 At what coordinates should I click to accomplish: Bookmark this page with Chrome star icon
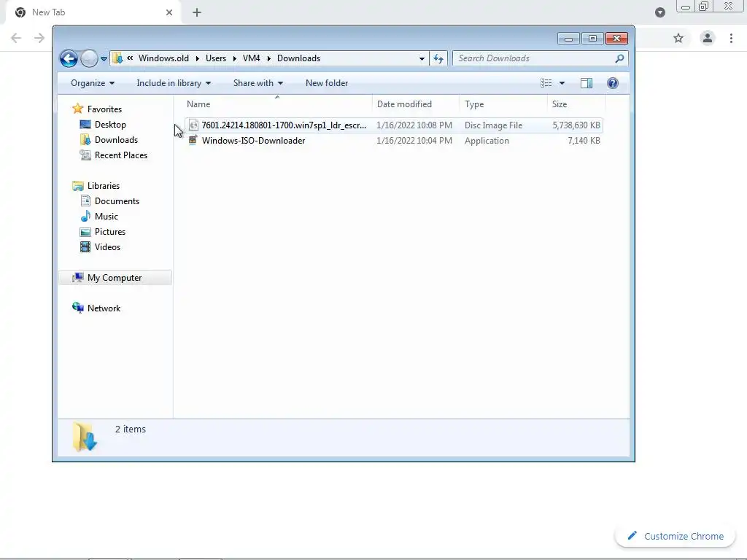coord(678,38)
